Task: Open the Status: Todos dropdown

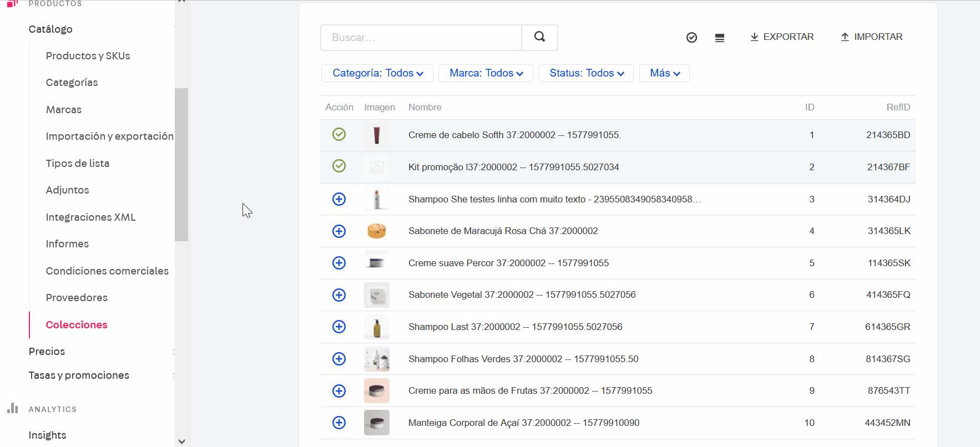Action: tap(586, 73)
